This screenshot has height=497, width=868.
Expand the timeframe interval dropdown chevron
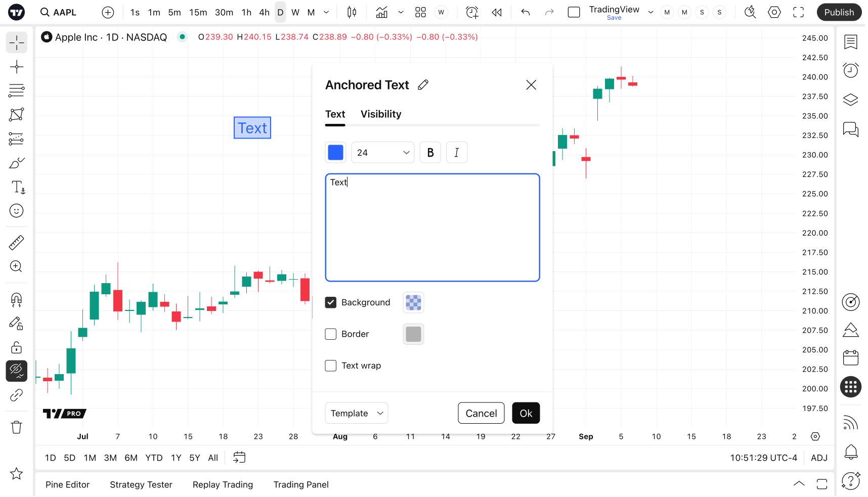[x=327, y=12]
